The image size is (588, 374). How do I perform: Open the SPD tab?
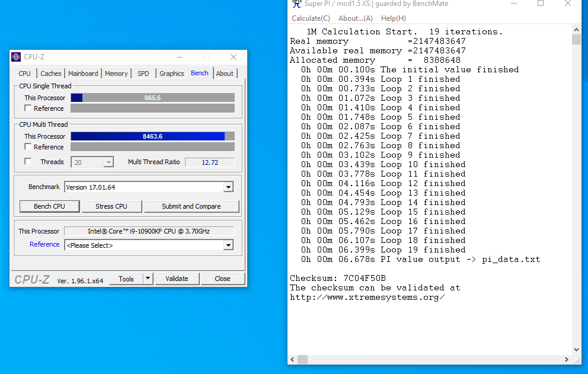coord(143,73)
